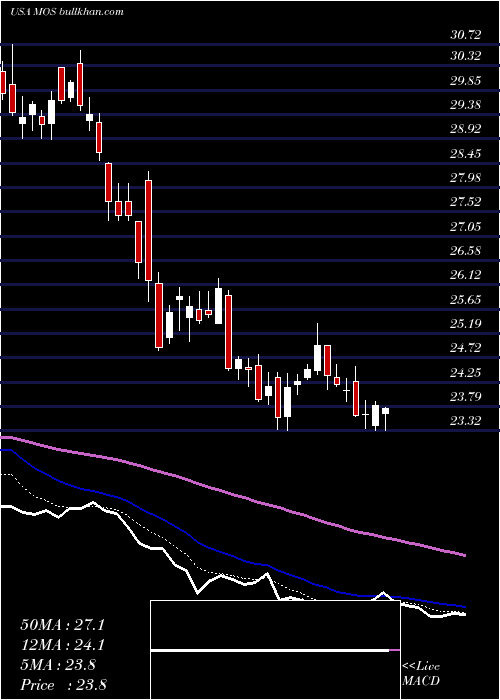500x700 pixels.
Task: Click the 23.32 price label
Action: click(x=466, y=421)
